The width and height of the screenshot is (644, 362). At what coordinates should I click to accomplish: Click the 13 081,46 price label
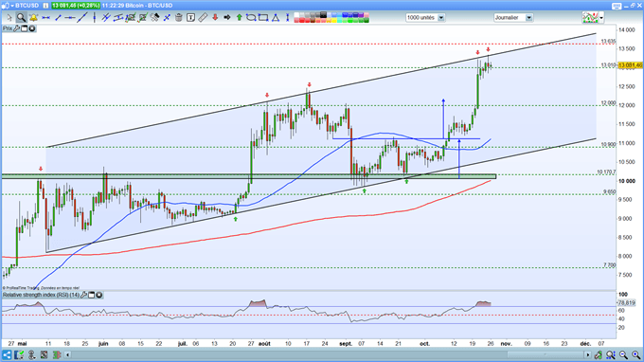[x=630, y=65]
